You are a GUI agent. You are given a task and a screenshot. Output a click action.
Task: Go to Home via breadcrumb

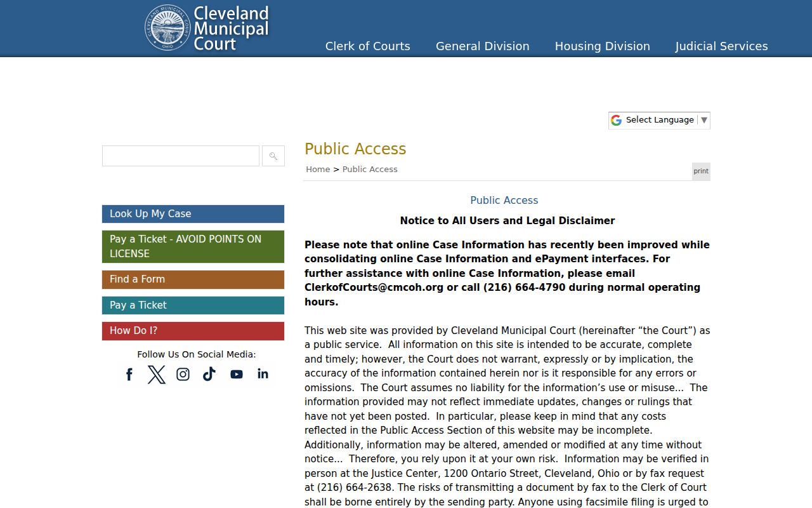[x=318, y=170]
